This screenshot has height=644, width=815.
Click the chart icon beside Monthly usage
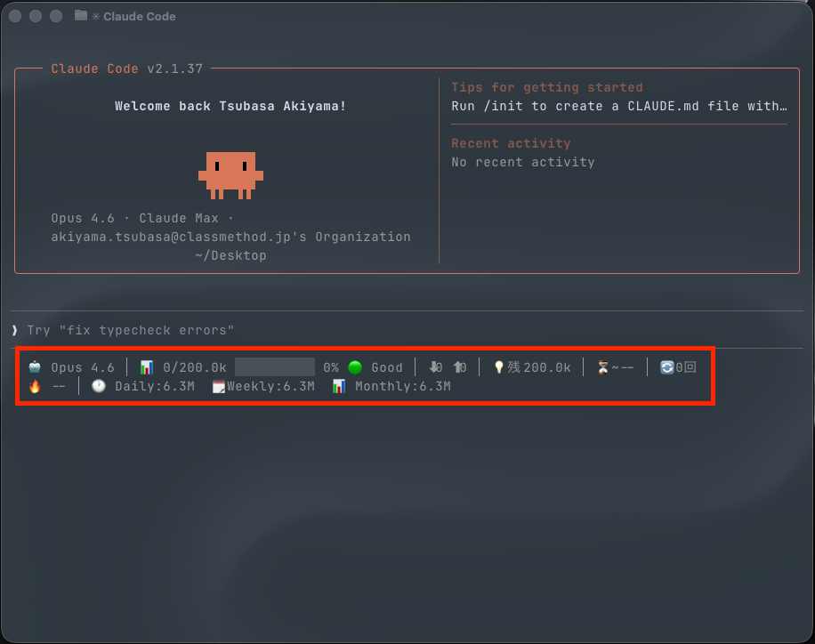click(x=339, y=386)
